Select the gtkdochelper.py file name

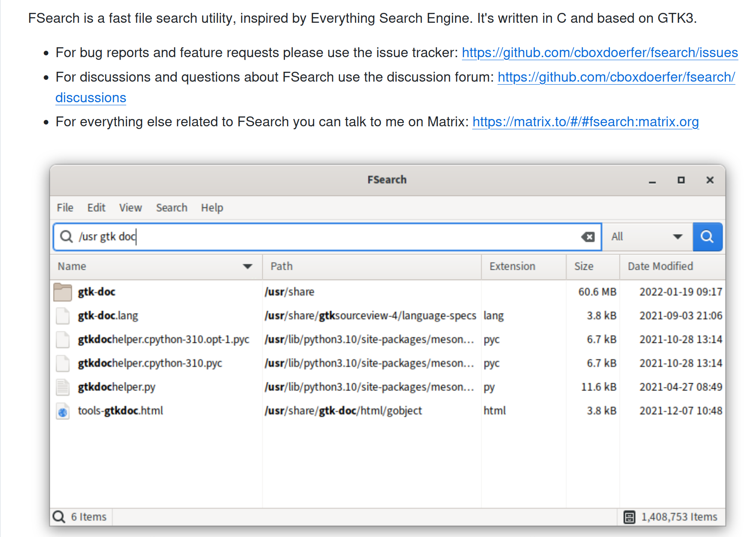pos(116,387)
